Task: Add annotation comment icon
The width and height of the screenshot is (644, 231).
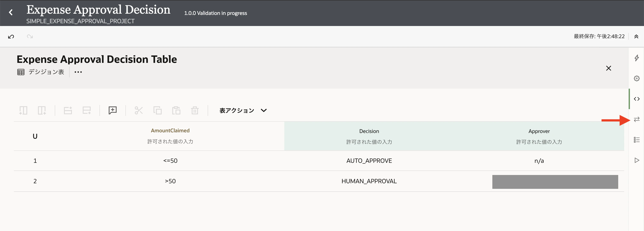Action: pos(112,110)
